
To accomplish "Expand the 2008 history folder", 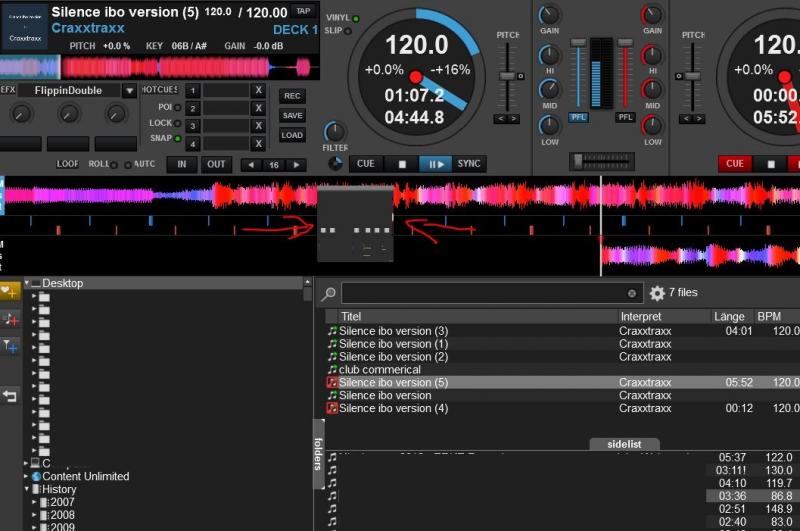I will pyautogui.click(x=34, y=515).
